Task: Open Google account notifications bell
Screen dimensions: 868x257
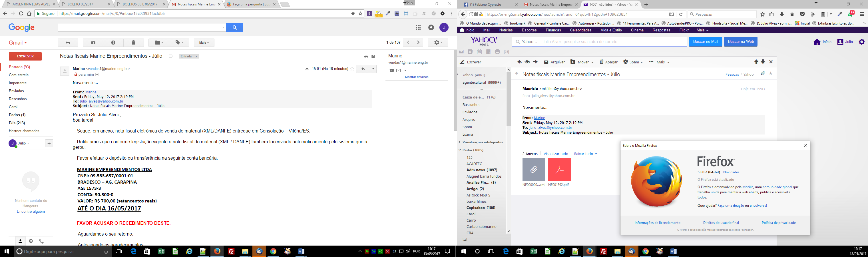Action: (431, 28)
